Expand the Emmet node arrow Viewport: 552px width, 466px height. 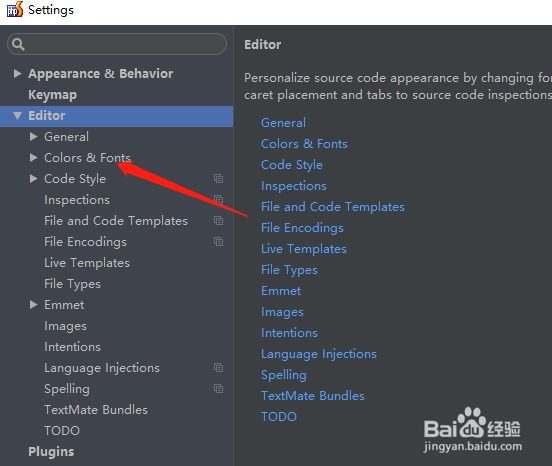tap(33, 304)
